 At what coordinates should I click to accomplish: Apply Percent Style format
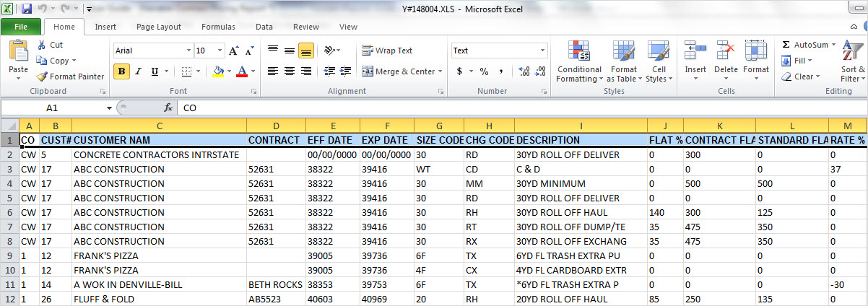484,71
